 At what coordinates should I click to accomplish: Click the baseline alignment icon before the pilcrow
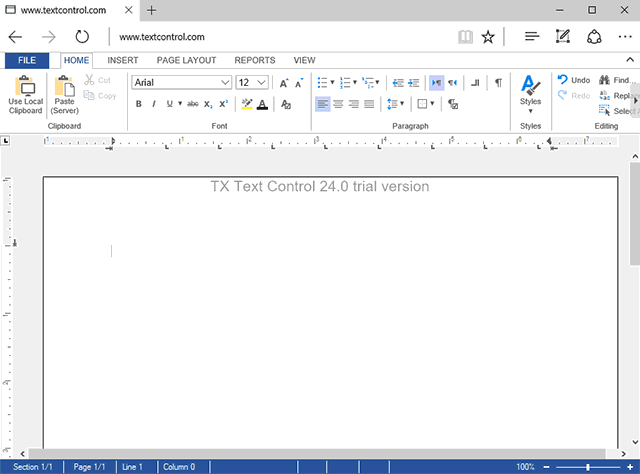click(475, 83)
